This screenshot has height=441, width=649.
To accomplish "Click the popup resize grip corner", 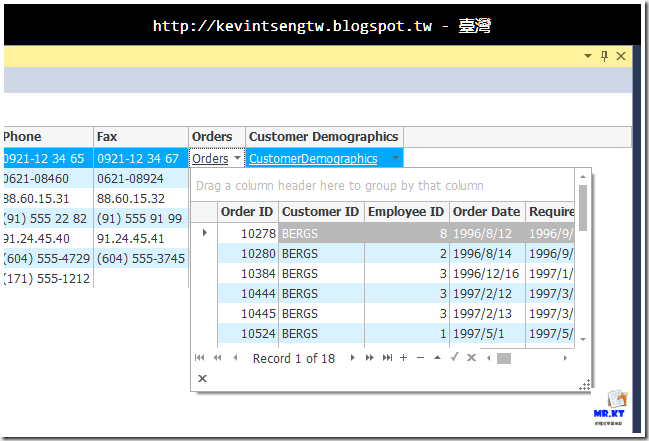I will (585, 385).
